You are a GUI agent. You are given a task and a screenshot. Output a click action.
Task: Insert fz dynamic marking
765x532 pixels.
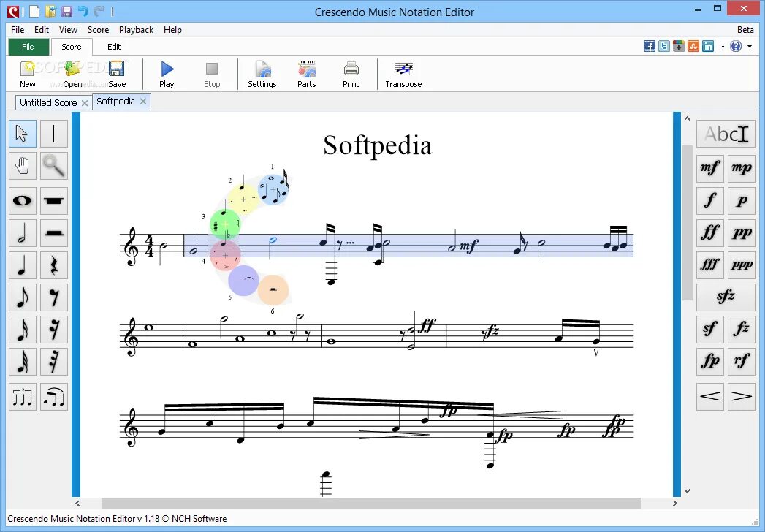point(742,329)
